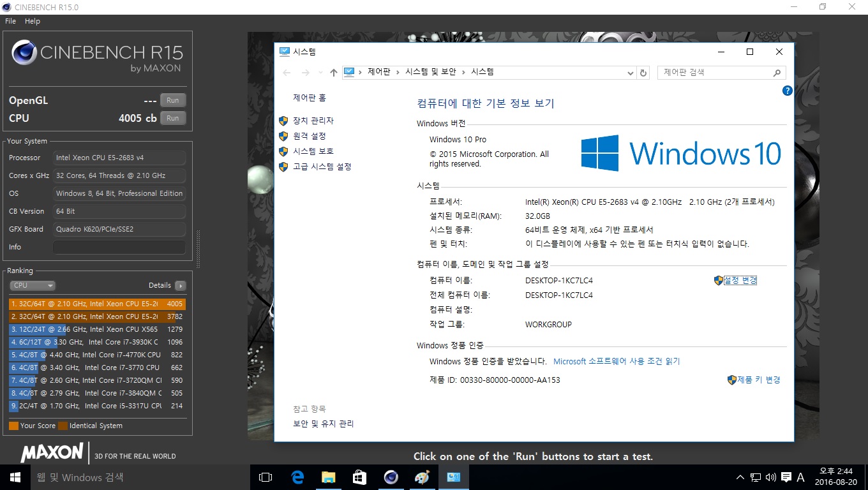Click the computer icon in address bar
This screenshot has height=490, width=868.
click(349, 72)
